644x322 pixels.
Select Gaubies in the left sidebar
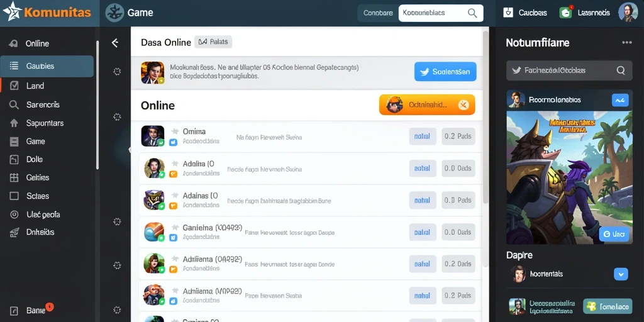[47, 66]
